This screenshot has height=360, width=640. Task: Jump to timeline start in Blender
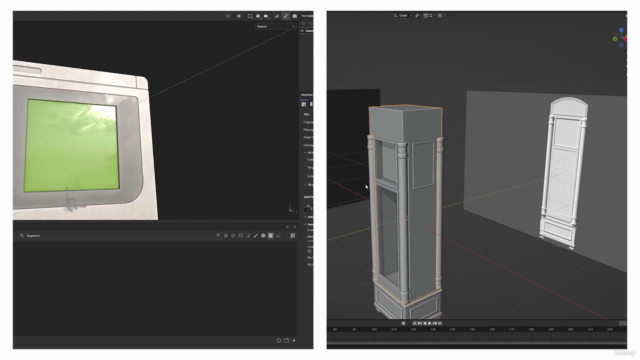tap(414, 323)
